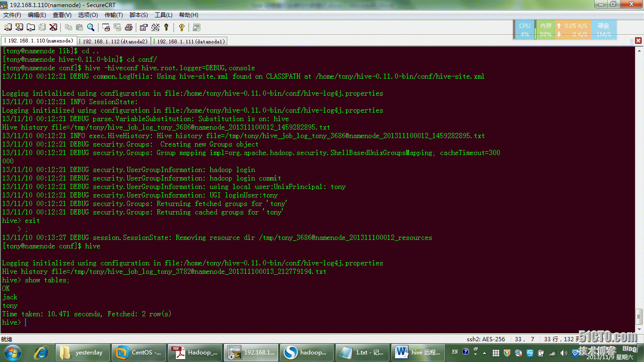Click the 'jack' table name row

[10, 297]
